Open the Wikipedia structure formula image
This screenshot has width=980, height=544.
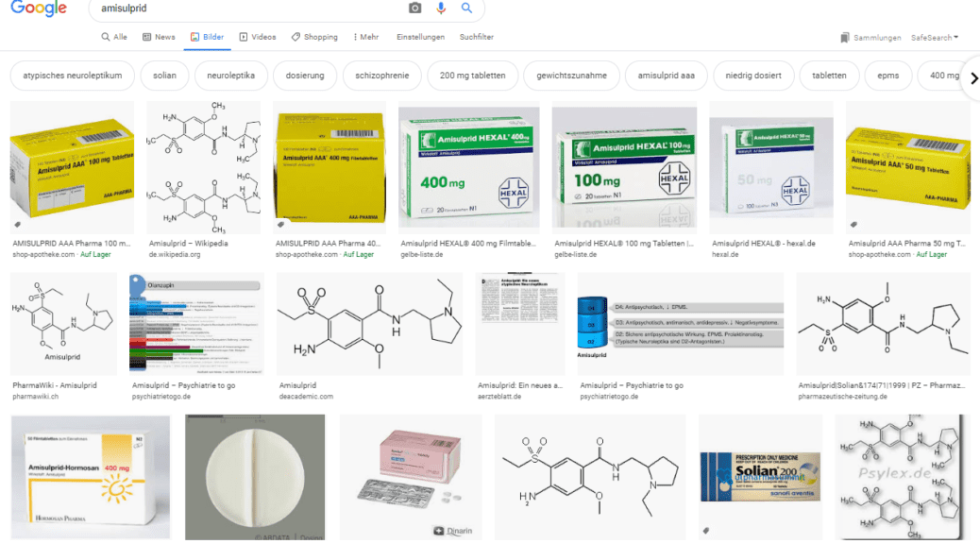pos(204,167)
